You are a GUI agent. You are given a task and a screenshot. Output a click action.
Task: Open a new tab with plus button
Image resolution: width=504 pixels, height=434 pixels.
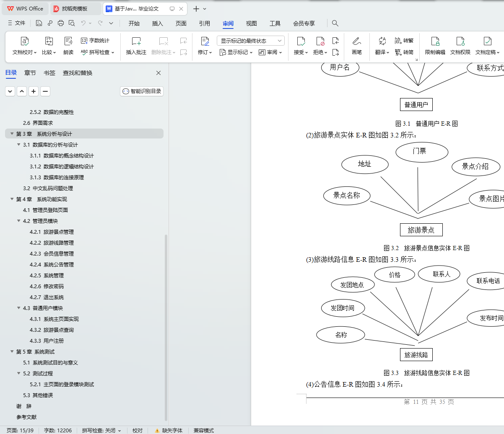point(196,8)
